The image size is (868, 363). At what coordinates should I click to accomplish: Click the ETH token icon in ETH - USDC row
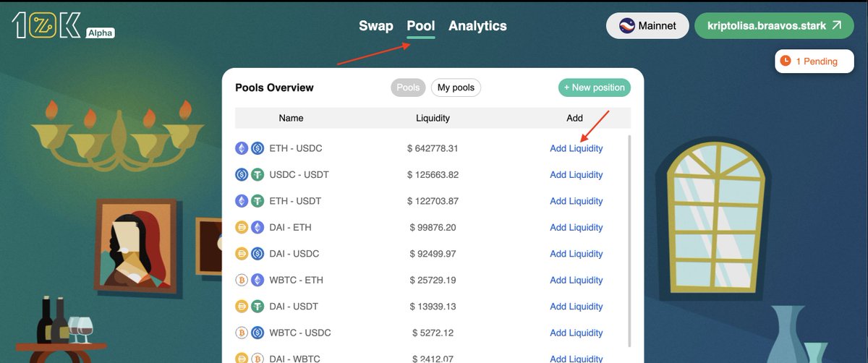(242, 148)
